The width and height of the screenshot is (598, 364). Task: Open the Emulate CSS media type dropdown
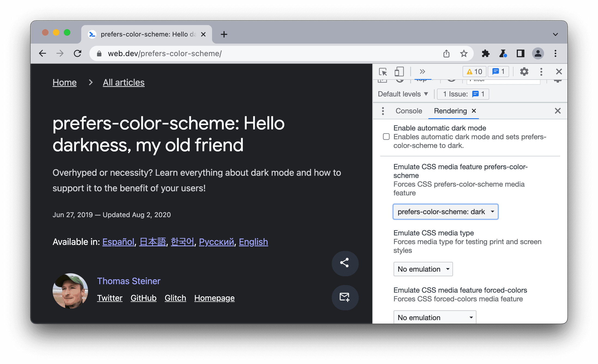[423, 268]
